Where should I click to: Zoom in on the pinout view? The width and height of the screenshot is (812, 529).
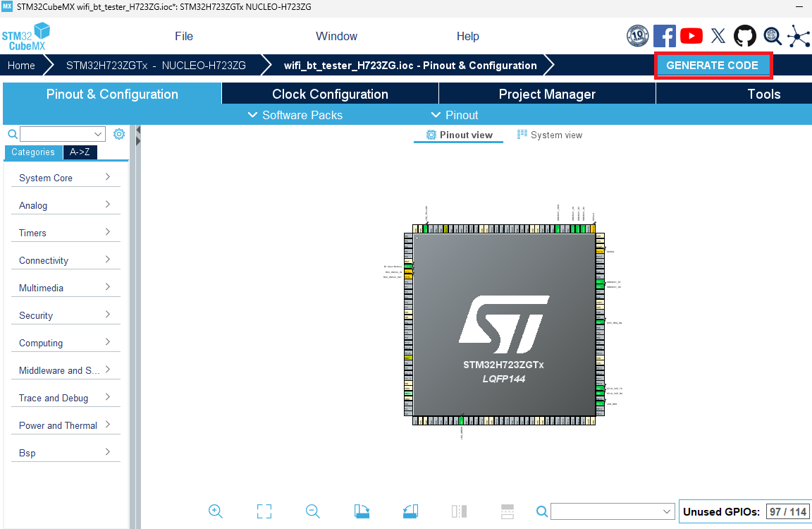[x=216, y=511]
